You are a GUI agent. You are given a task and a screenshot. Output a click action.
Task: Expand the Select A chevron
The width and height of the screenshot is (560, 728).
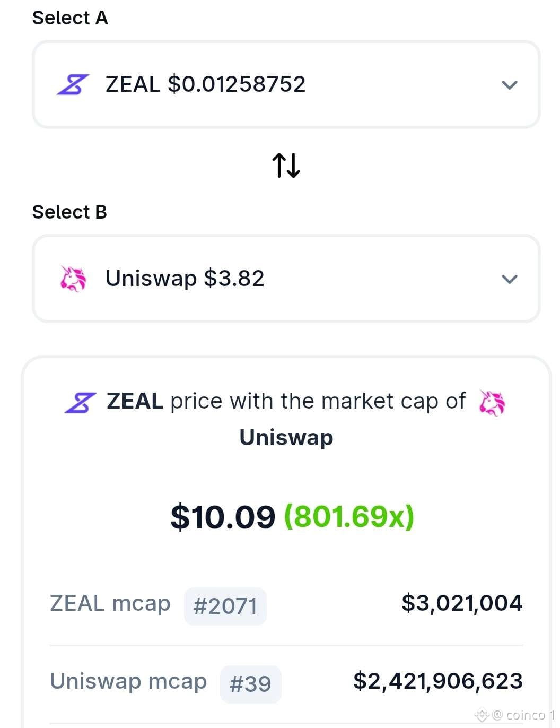tap(510, 85)
